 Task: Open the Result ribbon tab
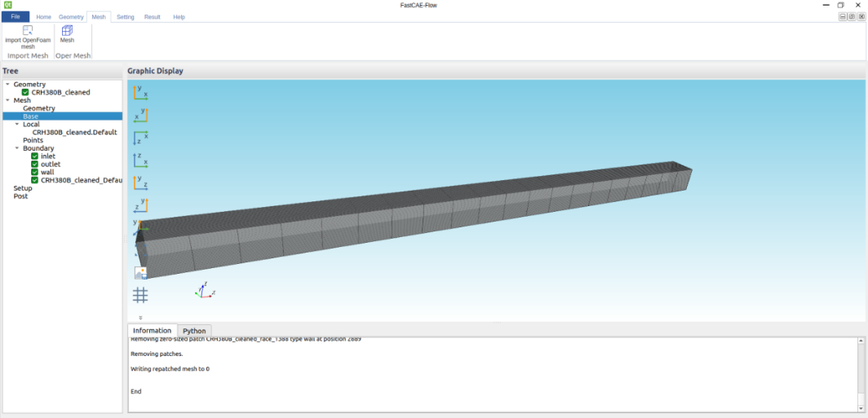pos(153,17)
